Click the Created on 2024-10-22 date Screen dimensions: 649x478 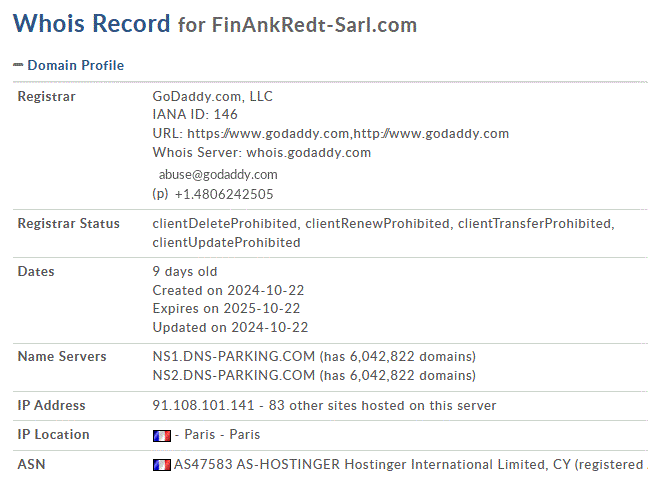(228, 290)
